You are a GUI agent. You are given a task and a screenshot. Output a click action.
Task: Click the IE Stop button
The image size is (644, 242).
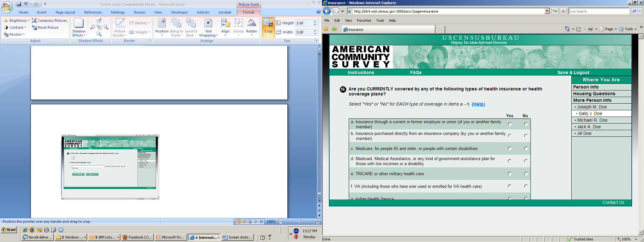coord(563,11)
